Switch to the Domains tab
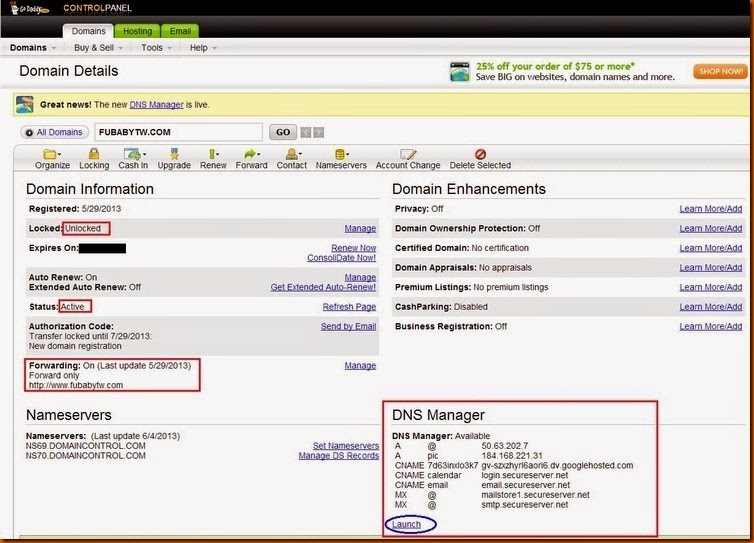The image size is (754, 543). point(88,31)
